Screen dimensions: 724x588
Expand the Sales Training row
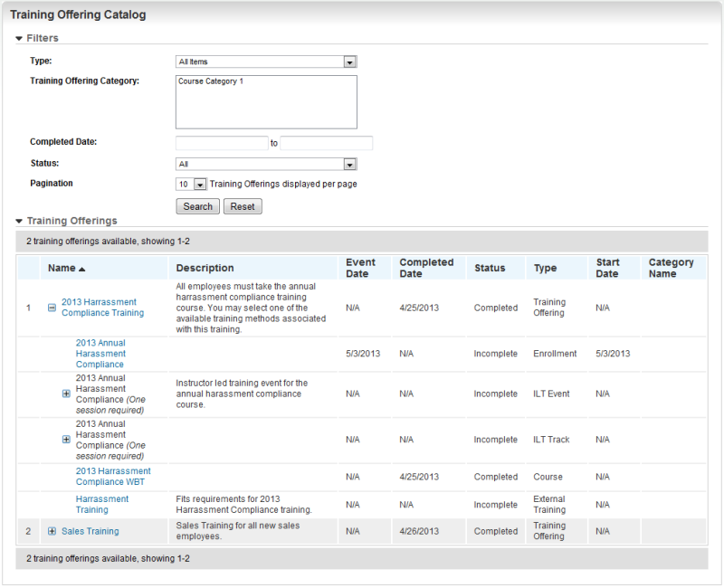pos(52,531)
